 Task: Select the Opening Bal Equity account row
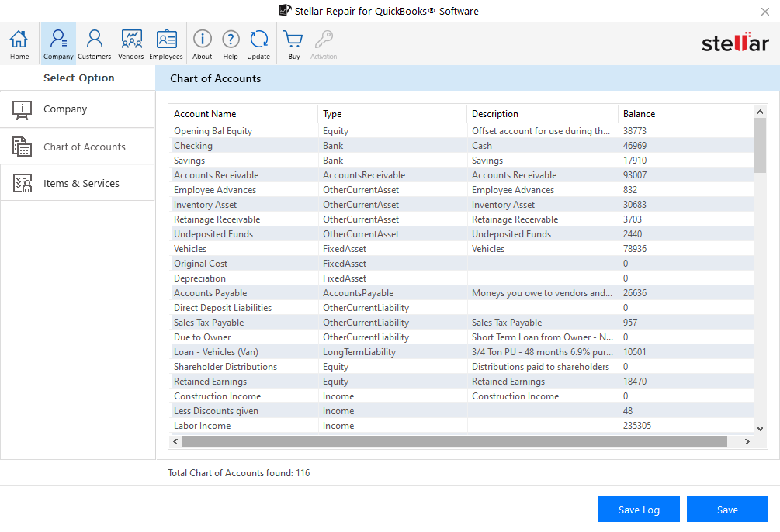tap(461, 131)
